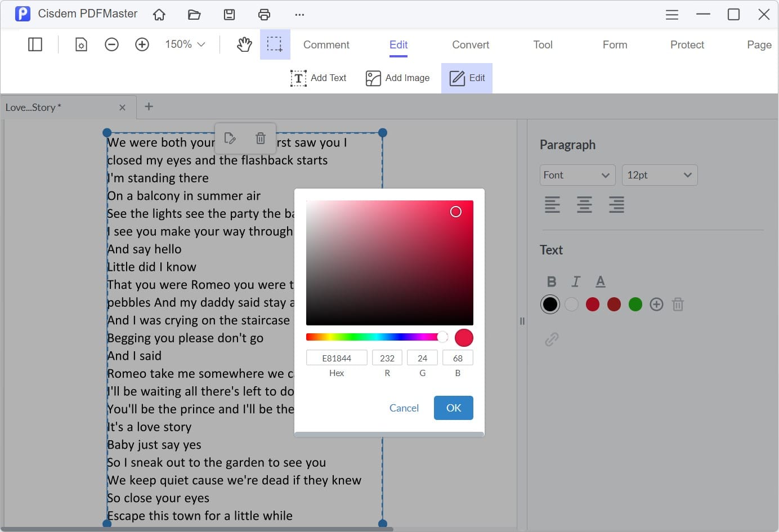The height and width of the screenshot is (532, 779).
Task: Toggle bold text formatting
Action: click(x=551, y=281)
